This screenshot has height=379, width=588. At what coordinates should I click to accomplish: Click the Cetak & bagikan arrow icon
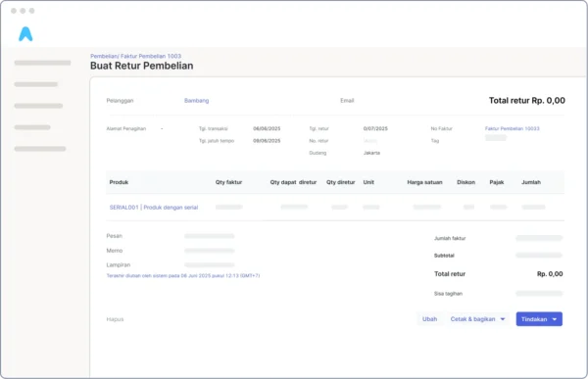point(503,319)
